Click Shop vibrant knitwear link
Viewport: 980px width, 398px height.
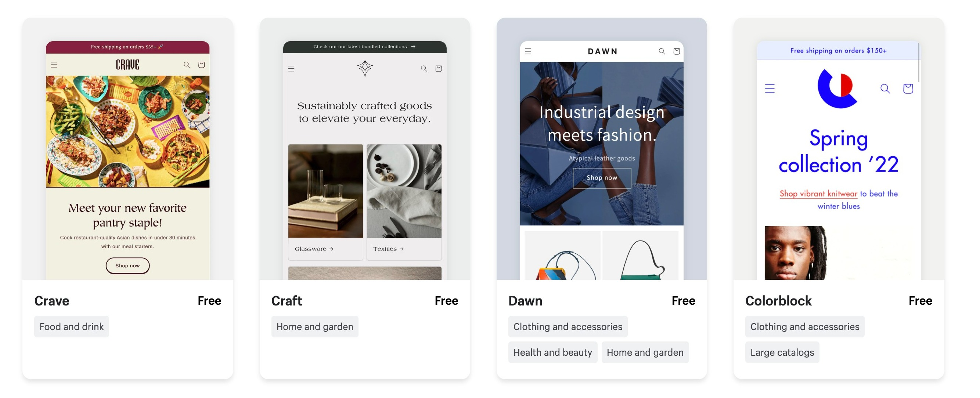(x=818, y=194)
